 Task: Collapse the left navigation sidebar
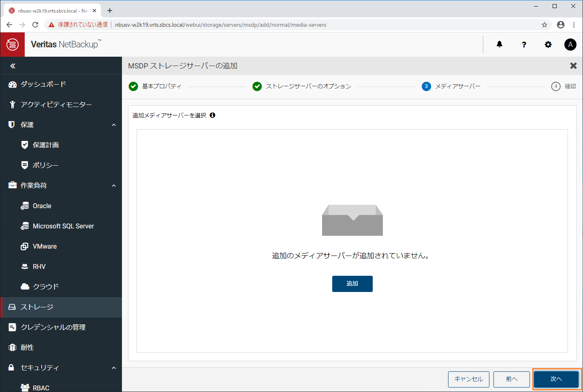tap(13, 66)
